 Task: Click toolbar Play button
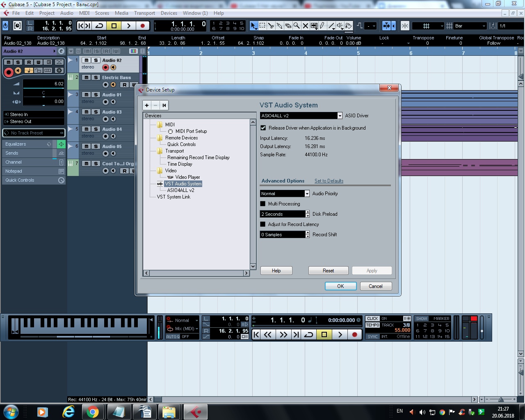(128, 25)
